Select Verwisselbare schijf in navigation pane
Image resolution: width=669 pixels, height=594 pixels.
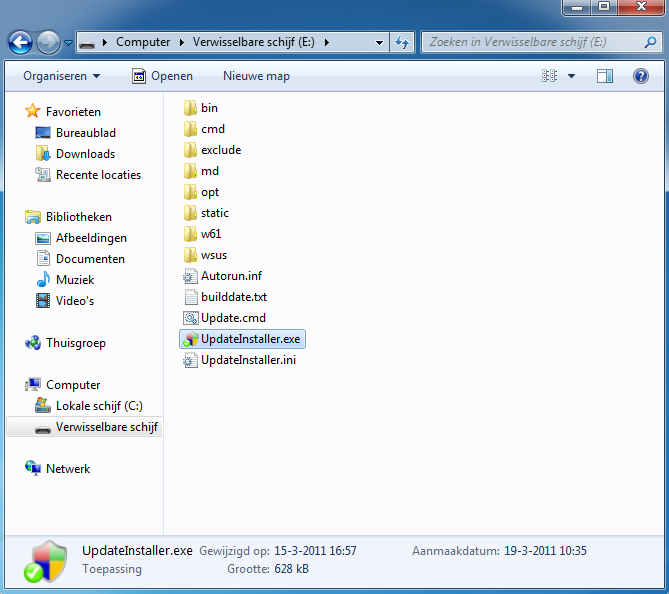click(x=84, y=427)
